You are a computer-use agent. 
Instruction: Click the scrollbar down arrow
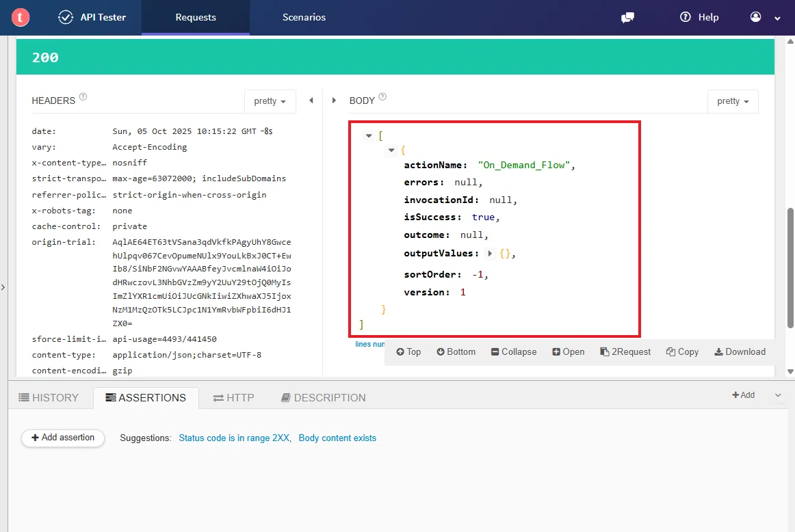(x=790, y=371)
